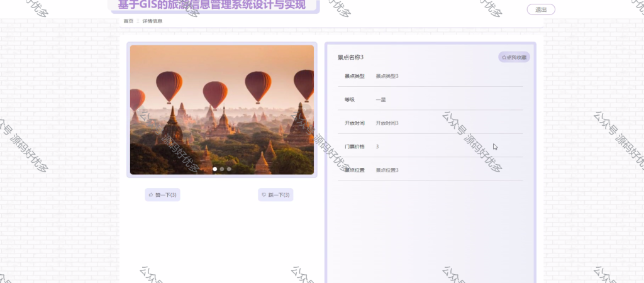This screenshot has height=283, width=644.
Task: Click the 景点类型 field label
Action: pos(355,76)
